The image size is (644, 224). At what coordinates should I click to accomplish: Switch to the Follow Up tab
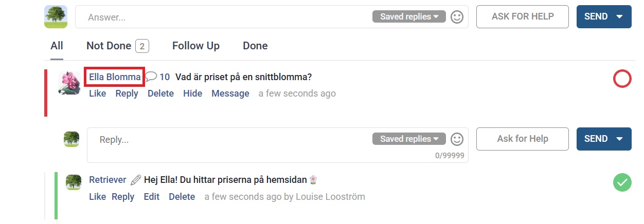[196, 46]
